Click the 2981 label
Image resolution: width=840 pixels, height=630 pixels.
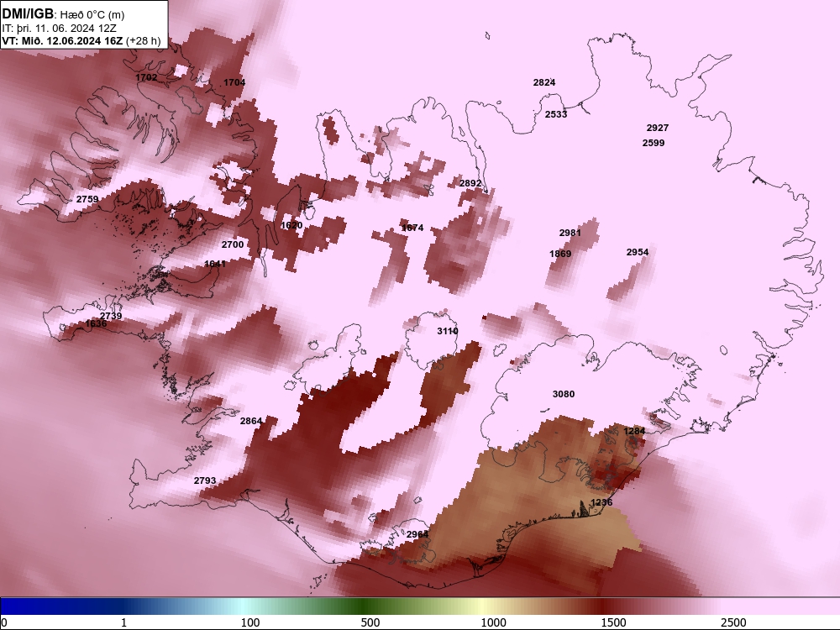coord(570,233)
